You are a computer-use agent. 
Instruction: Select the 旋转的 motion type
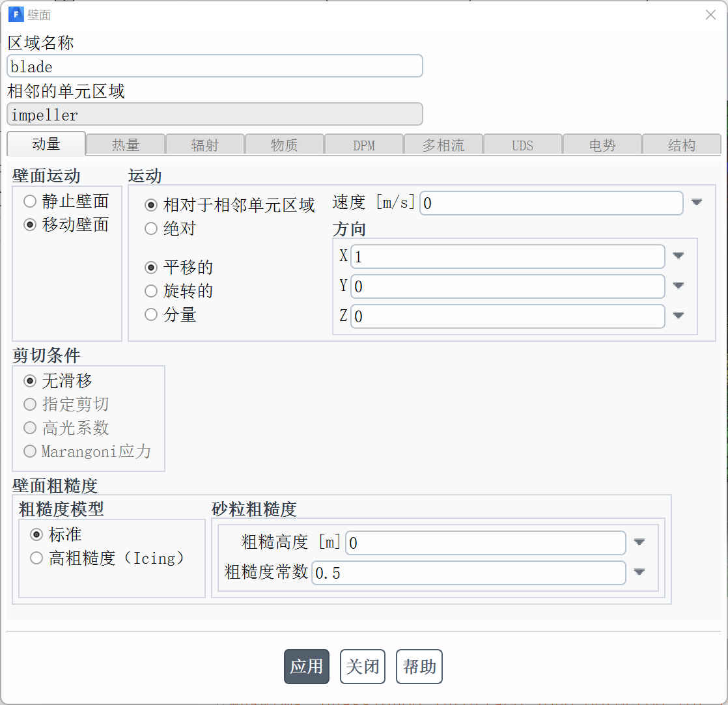point(151,291)
